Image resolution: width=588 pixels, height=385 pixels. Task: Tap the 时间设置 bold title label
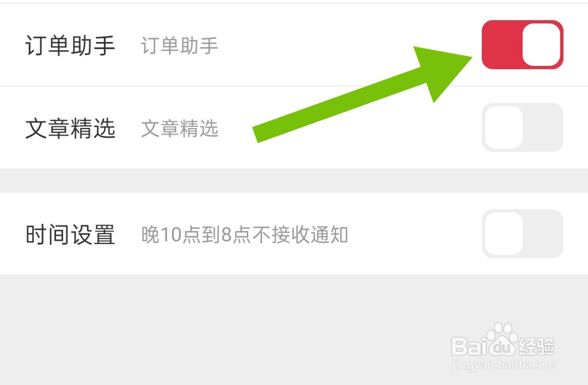tap(70, 235)
